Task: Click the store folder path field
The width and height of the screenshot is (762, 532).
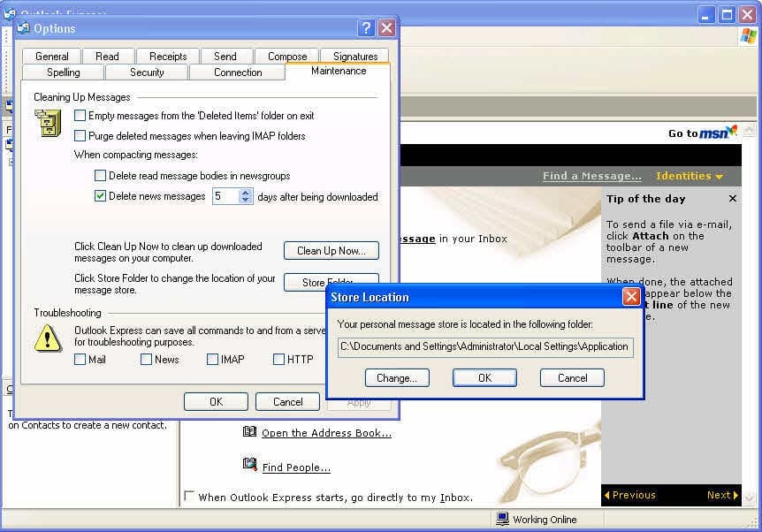Action: (x=485, y=347)
